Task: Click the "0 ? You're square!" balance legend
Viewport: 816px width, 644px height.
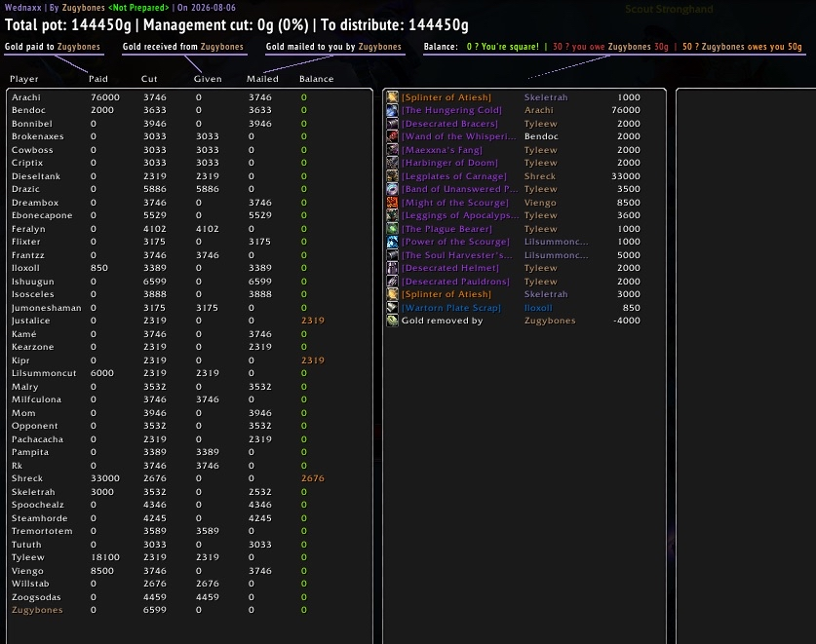Action: click(x=503, y=47)
